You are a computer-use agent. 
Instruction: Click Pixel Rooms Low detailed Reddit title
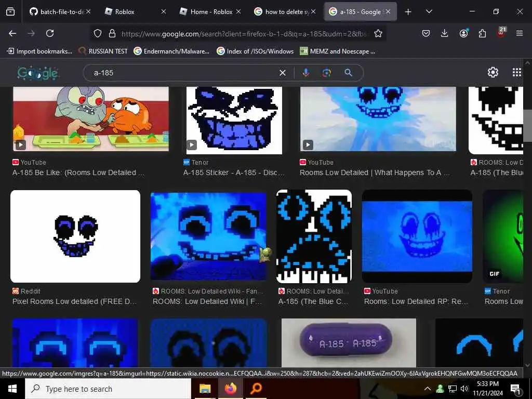point(75,301)
